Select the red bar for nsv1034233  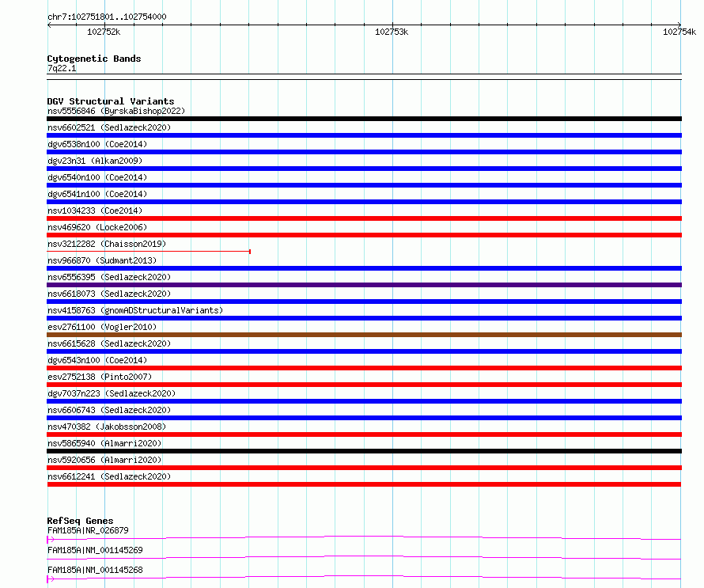[x=364, y=218]
